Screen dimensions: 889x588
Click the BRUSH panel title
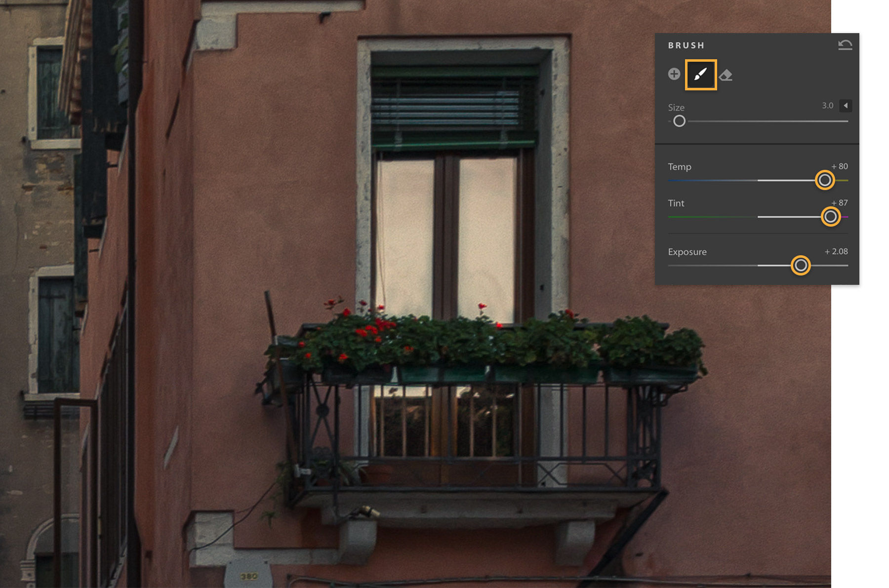pos(687,45)
